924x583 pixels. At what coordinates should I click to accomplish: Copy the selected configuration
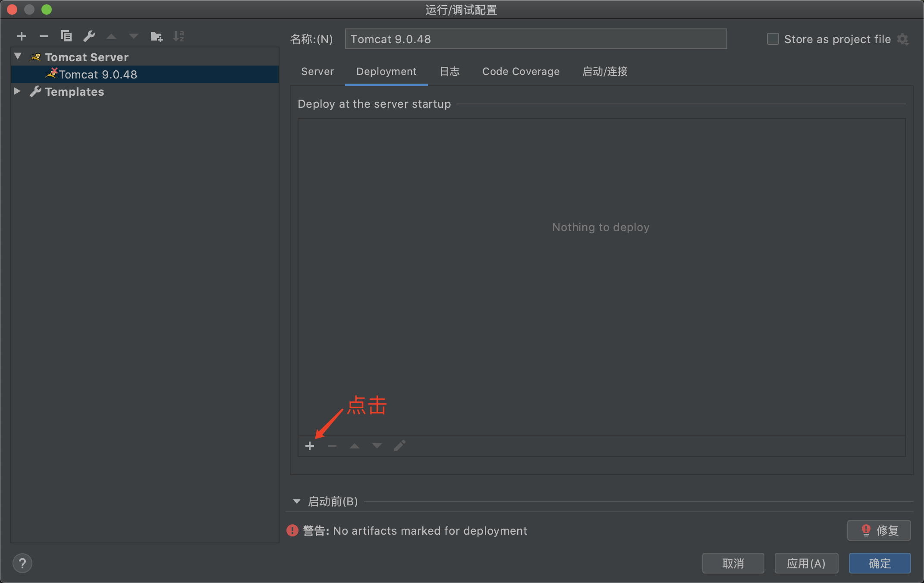click(x=66, y=36)
